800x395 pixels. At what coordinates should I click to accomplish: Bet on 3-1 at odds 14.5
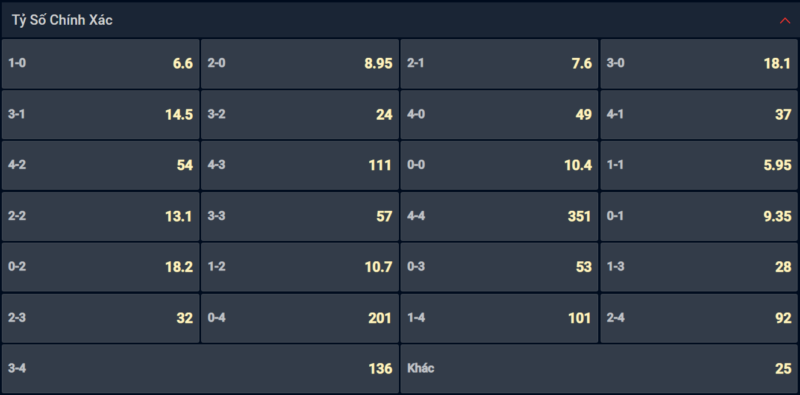coord(101,115)
